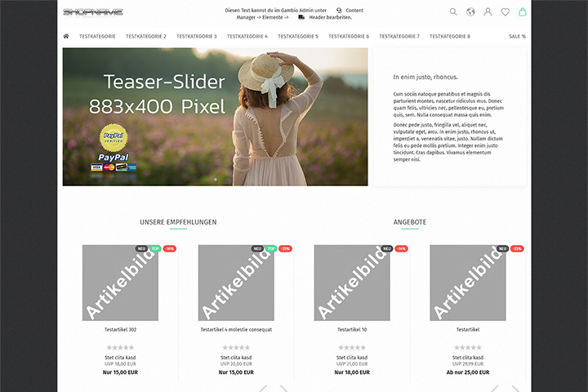This screenshot has height=392, width=588.
Task: Open the SALE % menu item
Action: [517, 37]
